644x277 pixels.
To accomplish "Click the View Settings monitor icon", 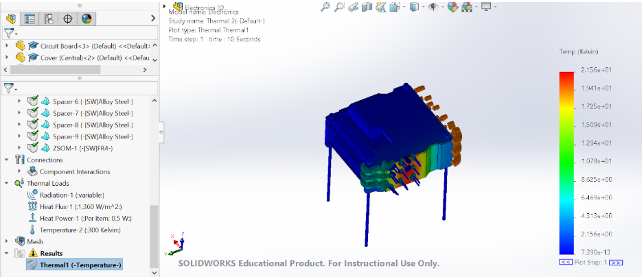I will [486, 7].
